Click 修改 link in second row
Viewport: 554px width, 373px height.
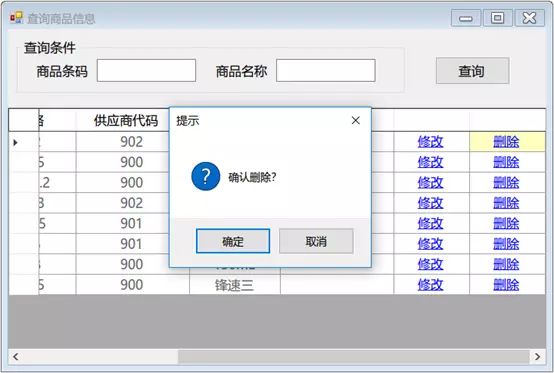tap(430, 162)
